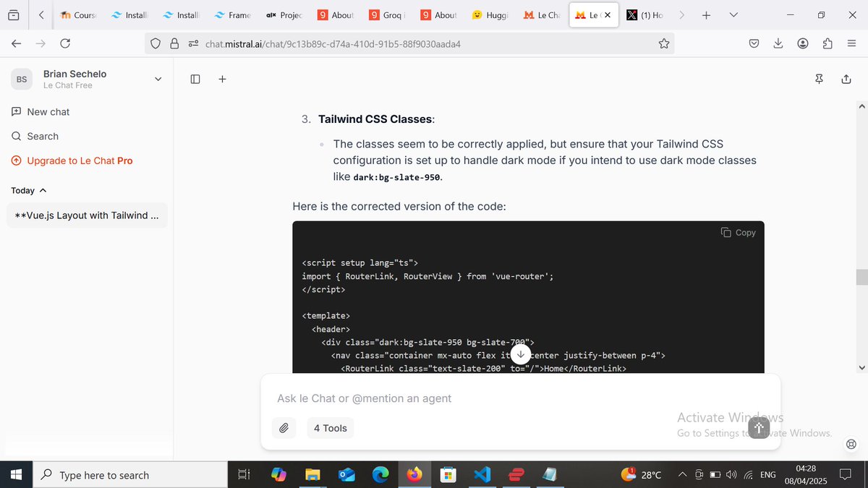The width and height of the screenshot is (868, 488).
Task: Switch to the X (1) Ho tab
Action: [x=645, y=14]
